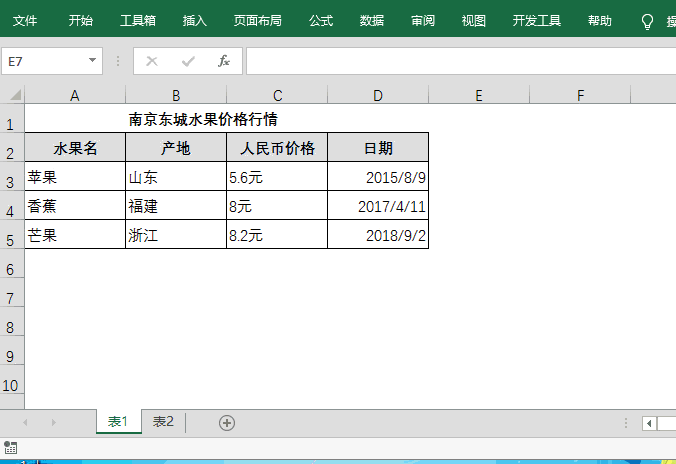
Task: Click the previous sheet navigation arrow
Action: (26, 423)
